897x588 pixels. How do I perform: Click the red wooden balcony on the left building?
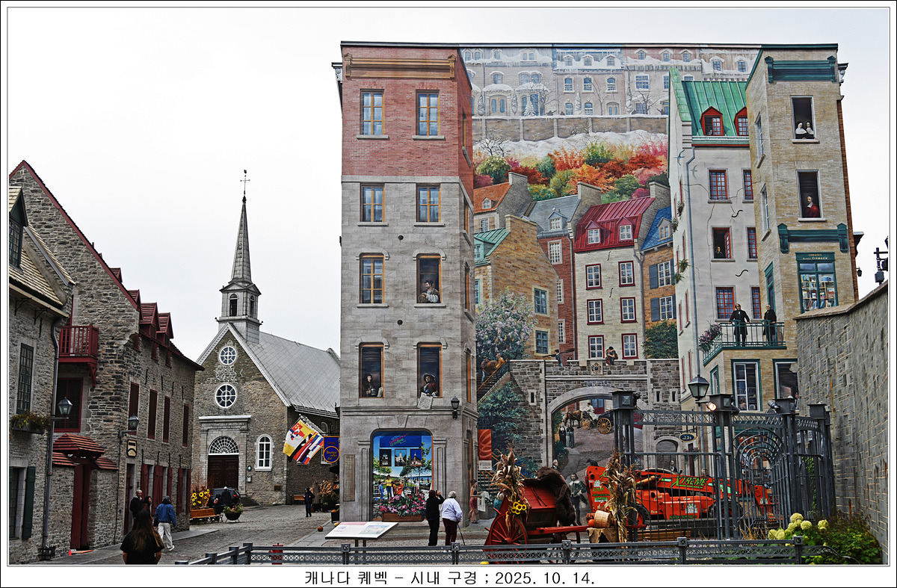tap(78, 344)
